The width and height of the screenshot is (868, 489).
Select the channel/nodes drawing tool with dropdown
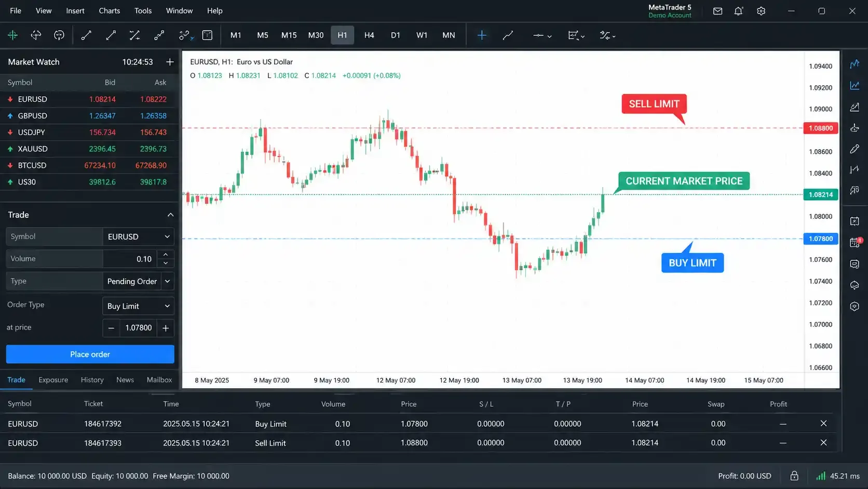[x=186, y=35]
